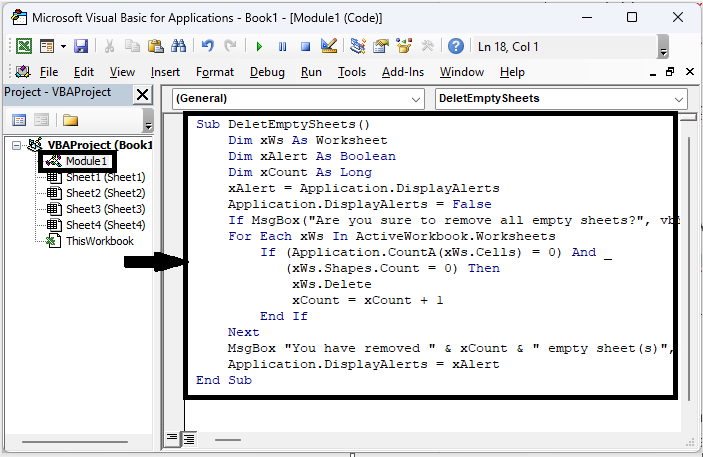Image resolution: width=703 pixels, height=457 pixels.
Task: Click the code window vertical scrollbar
Action: pyautogui.click(x=688, y=269)
